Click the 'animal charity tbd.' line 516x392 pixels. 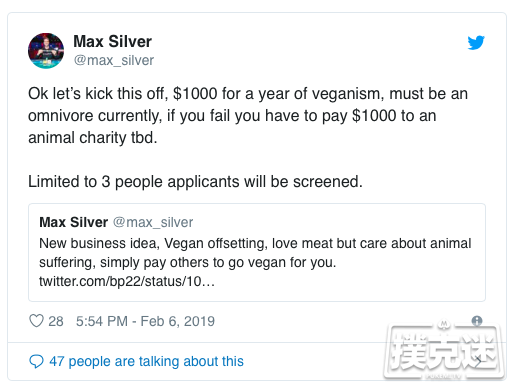click(93, 138)
